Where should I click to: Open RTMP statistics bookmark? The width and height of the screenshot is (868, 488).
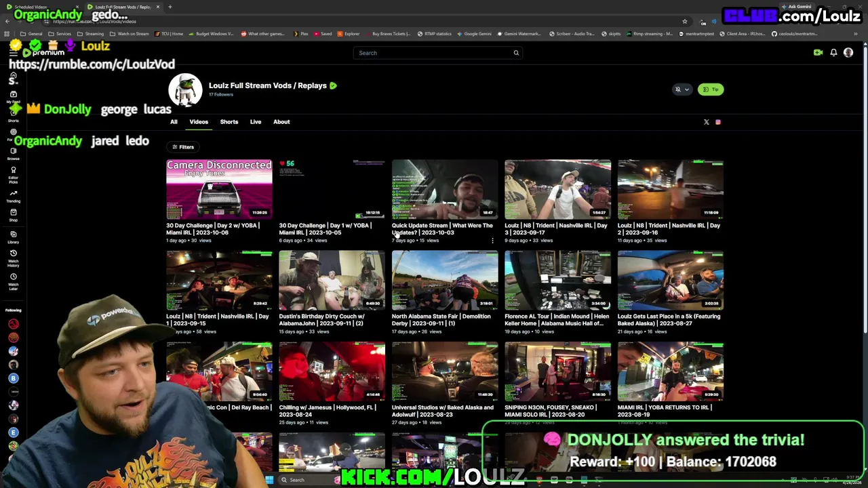434,34
